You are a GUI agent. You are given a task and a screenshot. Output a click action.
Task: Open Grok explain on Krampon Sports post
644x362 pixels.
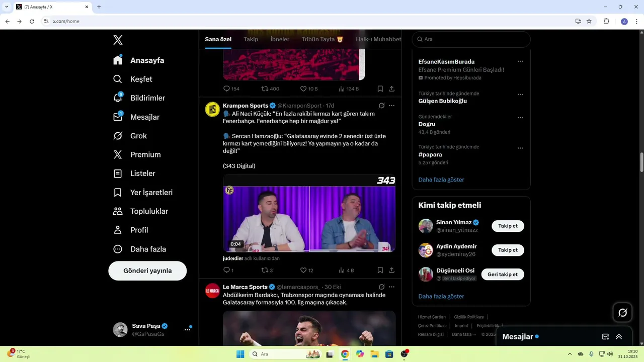(x=382, y=106)
